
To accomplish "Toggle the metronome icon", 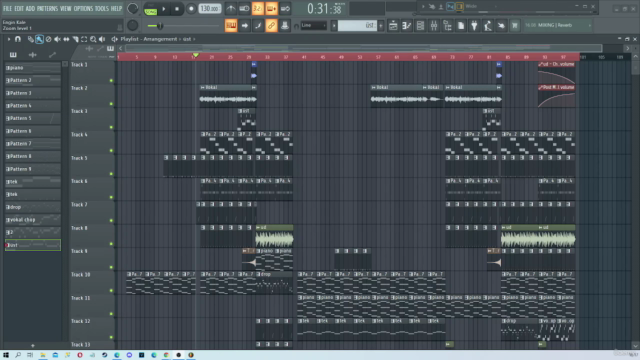I will [231, 9].
